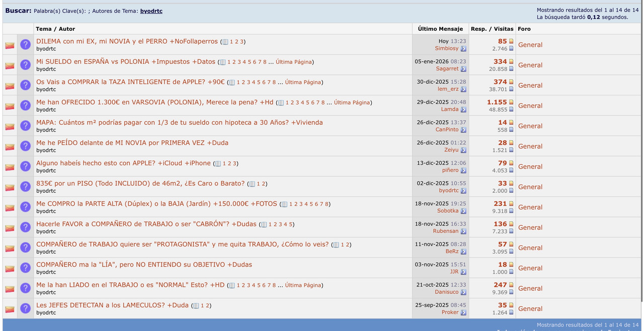Click the replies icon beside the 1.155 count
Image resolution: width=644 pixels, height=331 pixels.
click(x=511, y=102)
